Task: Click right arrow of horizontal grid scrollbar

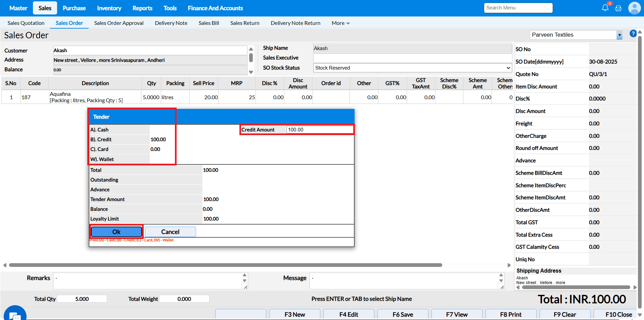Action: (x=509, y=265)
